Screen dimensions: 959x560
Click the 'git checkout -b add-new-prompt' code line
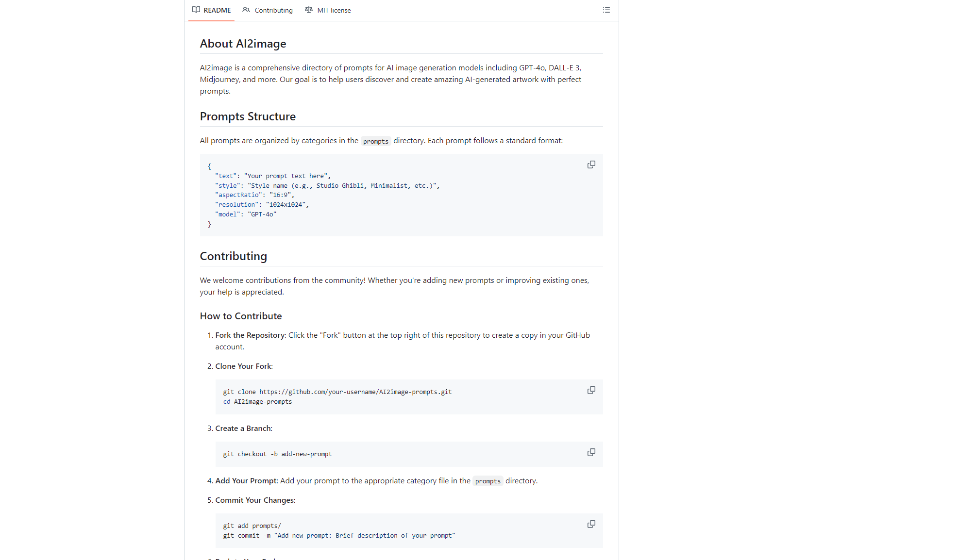277,454
